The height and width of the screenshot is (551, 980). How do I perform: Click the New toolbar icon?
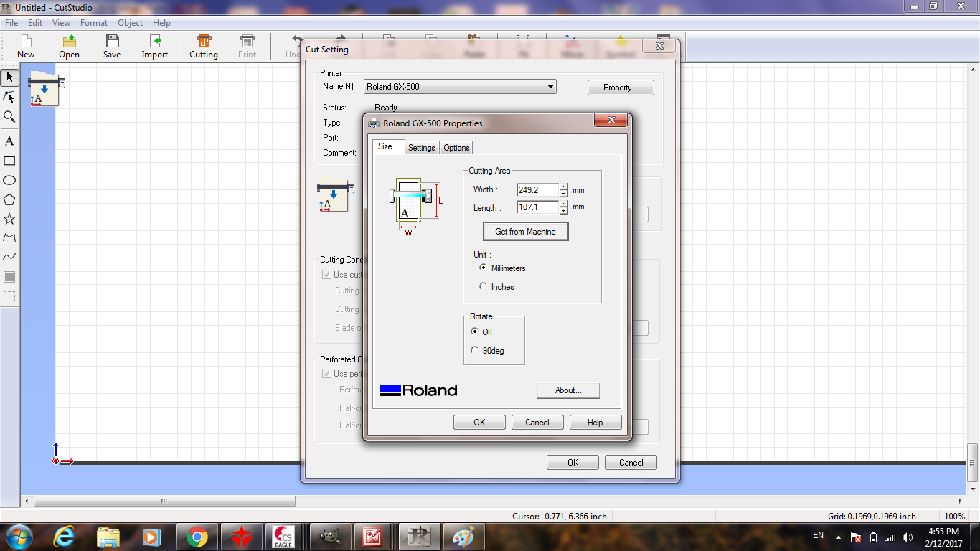(x=26, y=47)
